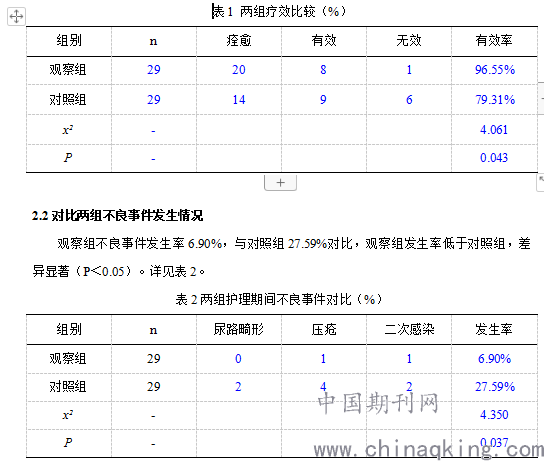Click the 0.043 P value cell
The image size is (544, 461).
(494, 158)
